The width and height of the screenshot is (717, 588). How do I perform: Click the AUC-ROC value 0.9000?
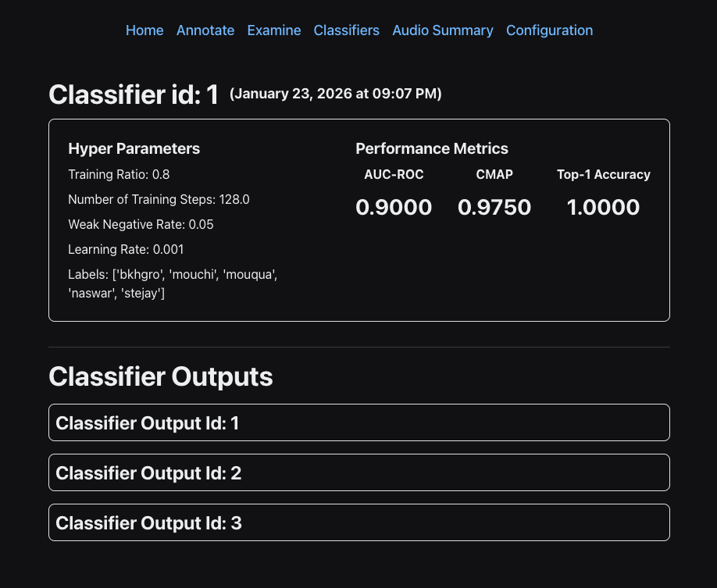(394, 208)
